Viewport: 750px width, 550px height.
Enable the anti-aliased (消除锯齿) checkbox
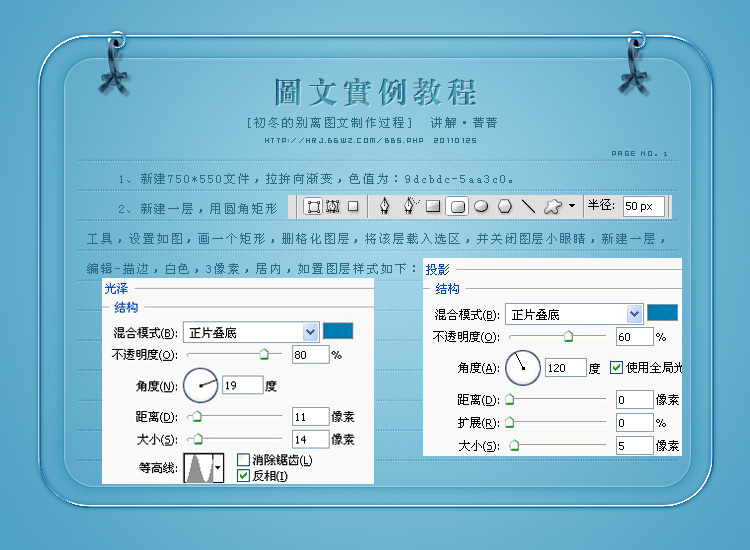tap(243, 460)
